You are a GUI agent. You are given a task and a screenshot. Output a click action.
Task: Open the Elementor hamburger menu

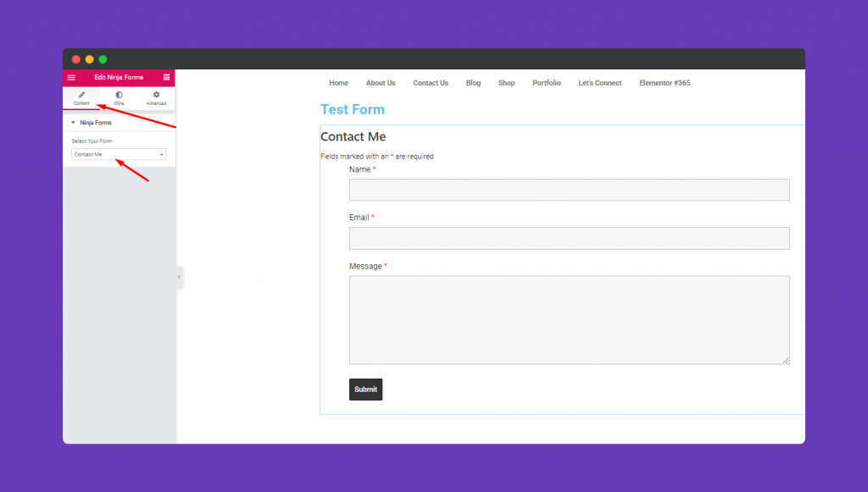click(71, 77)
